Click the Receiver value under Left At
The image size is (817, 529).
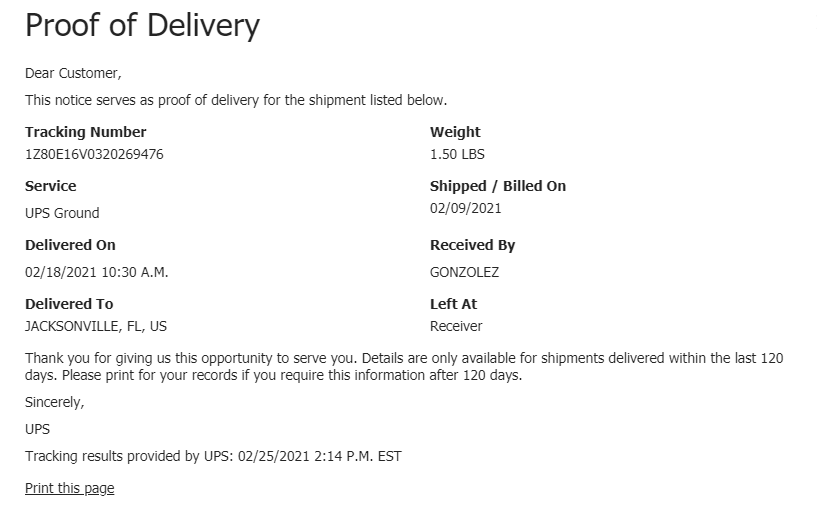[x=456, y=326]
